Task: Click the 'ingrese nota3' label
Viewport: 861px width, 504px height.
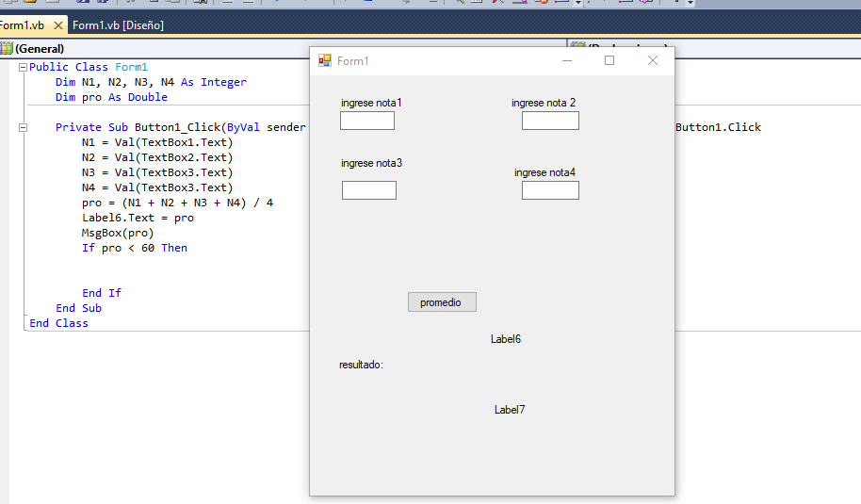Action: tap(371, 163)
